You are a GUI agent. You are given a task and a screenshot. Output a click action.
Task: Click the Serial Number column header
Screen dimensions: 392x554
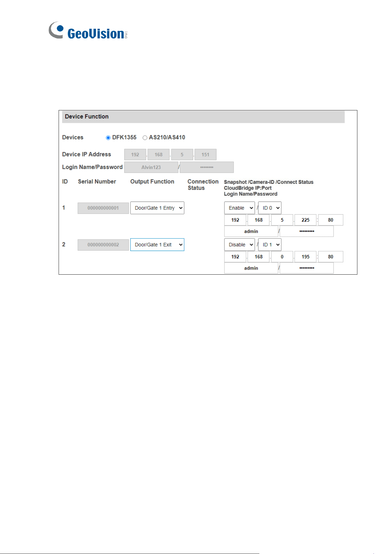[x=97, y=181]
